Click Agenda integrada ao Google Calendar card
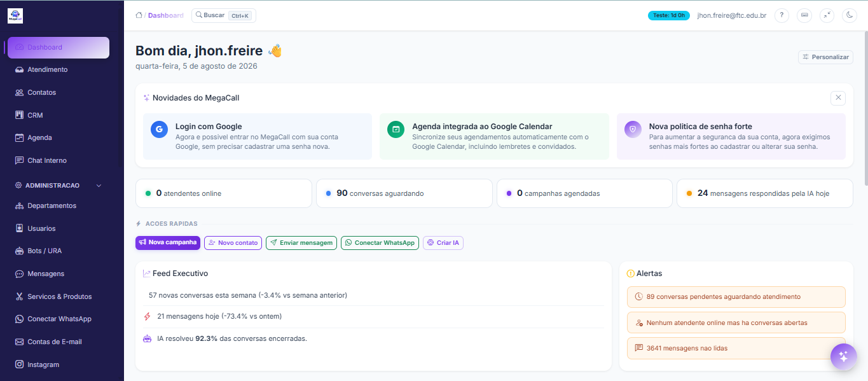The height and width of the screenshot is (381, 868). coord(494,136)
